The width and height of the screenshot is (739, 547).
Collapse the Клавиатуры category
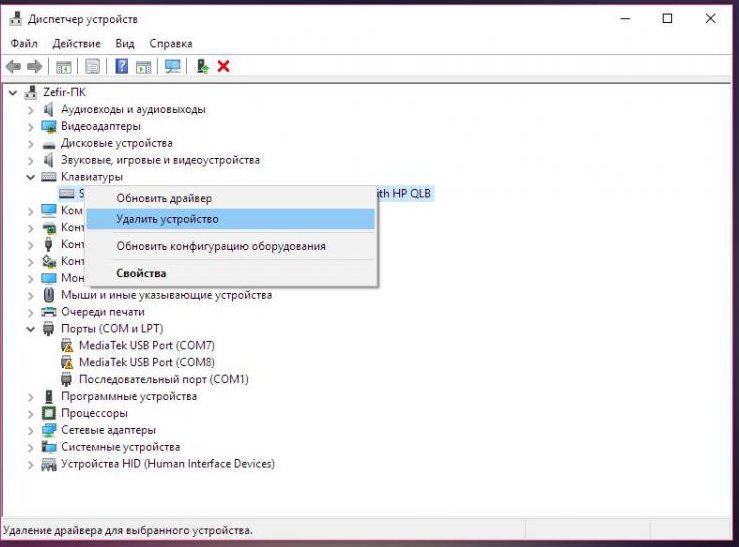coord(30,177)
